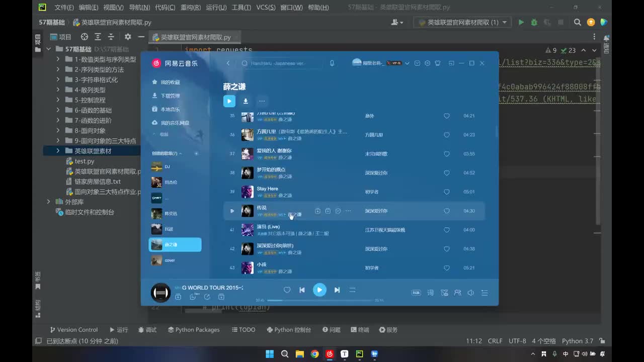This screenshot has height=362, width=644.
Task: Open the playlist more-options (…) button
Action: tap(262, 101)
